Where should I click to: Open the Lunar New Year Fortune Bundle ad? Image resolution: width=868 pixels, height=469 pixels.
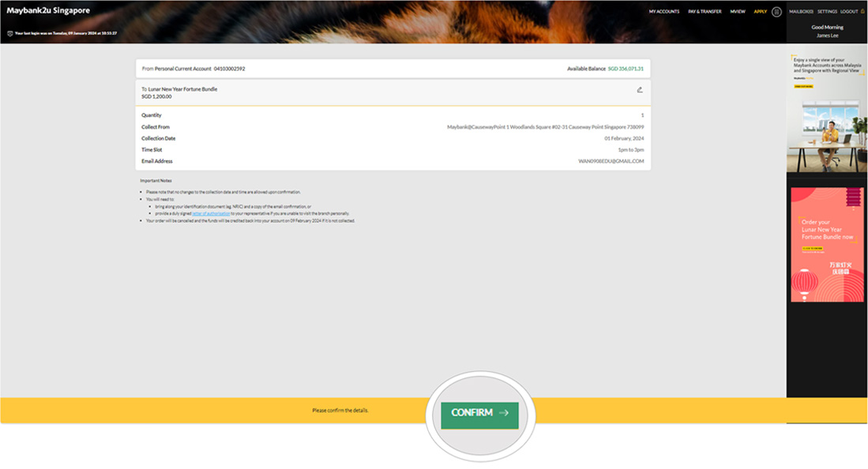(827, 237)
